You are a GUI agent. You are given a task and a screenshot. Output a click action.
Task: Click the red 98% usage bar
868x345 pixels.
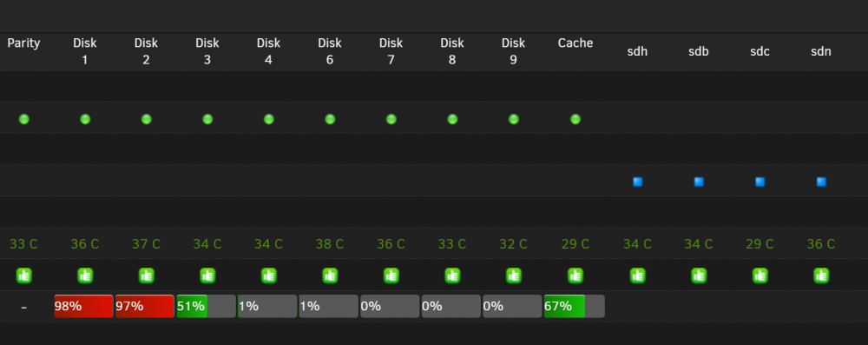point(83,306)
